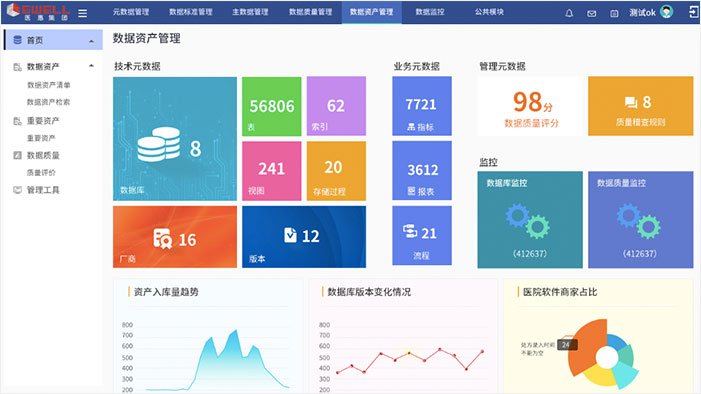Click the 资产入库量趋势 chart title
This screenshot has width=701, height=394.
(166, 292)
